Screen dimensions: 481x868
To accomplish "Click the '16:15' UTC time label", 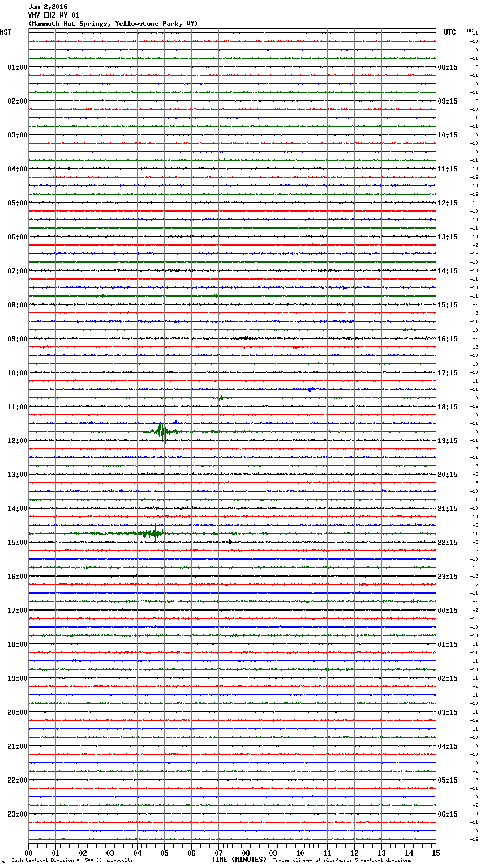I will point(448,339).
